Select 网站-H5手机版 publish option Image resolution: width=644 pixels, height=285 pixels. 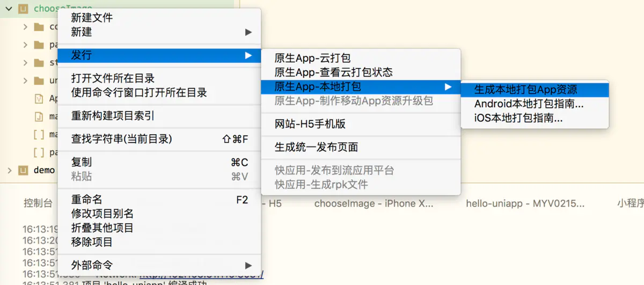coord(361,124)
